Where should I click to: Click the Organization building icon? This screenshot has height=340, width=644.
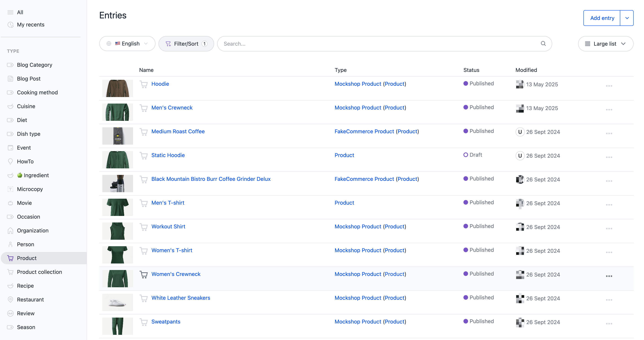click(x=10, y=231)
